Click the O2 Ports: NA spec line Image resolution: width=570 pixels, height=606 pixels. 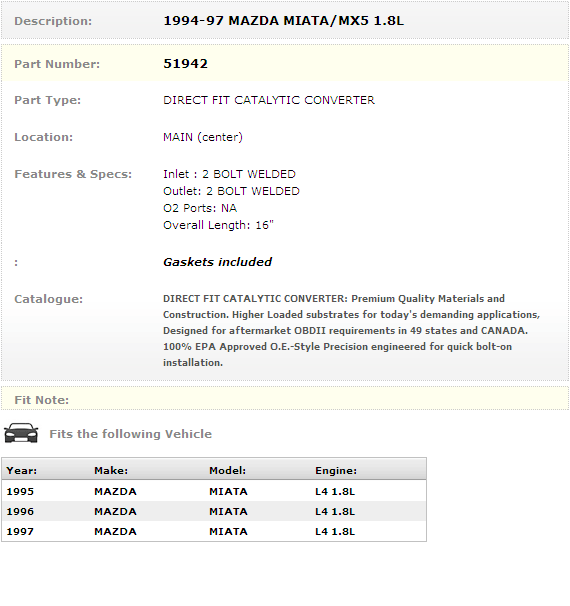(x=200, y=208)
